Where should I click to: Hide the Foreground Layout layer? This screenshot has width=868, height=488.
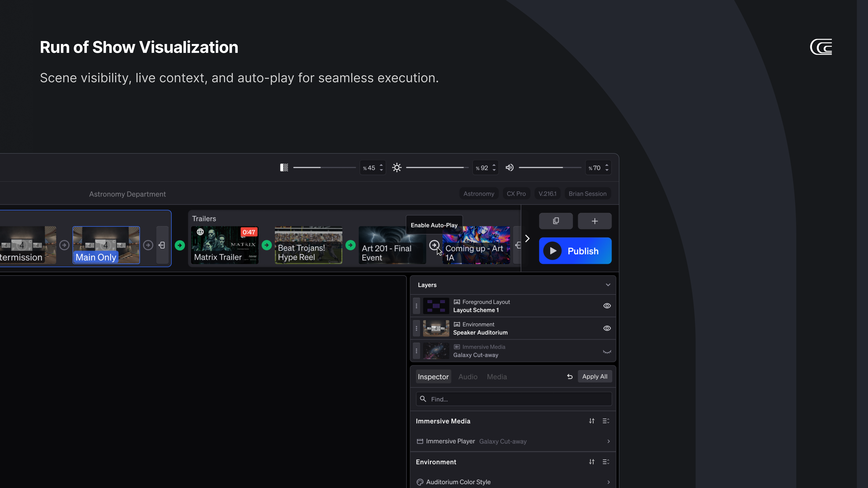coord(607,306)
